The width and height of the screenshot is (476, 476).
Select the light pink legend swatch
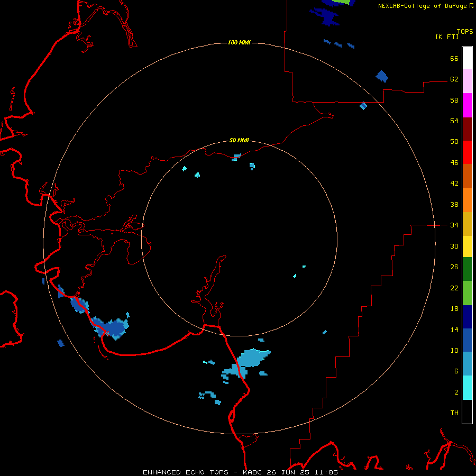tap(467, 81)
